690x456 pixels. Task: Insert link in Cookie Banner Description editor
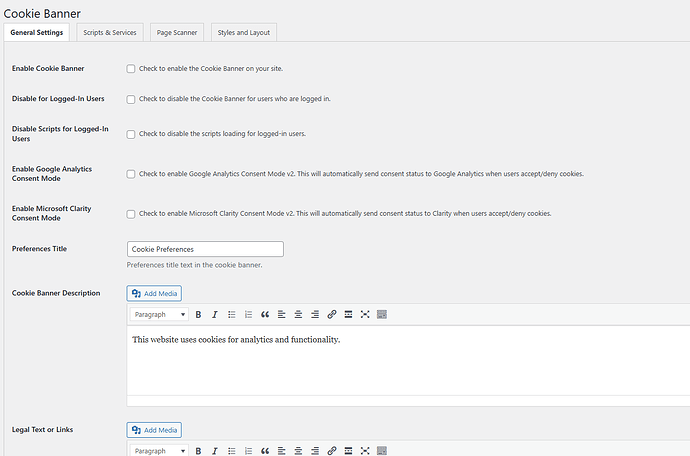point(332,314)
